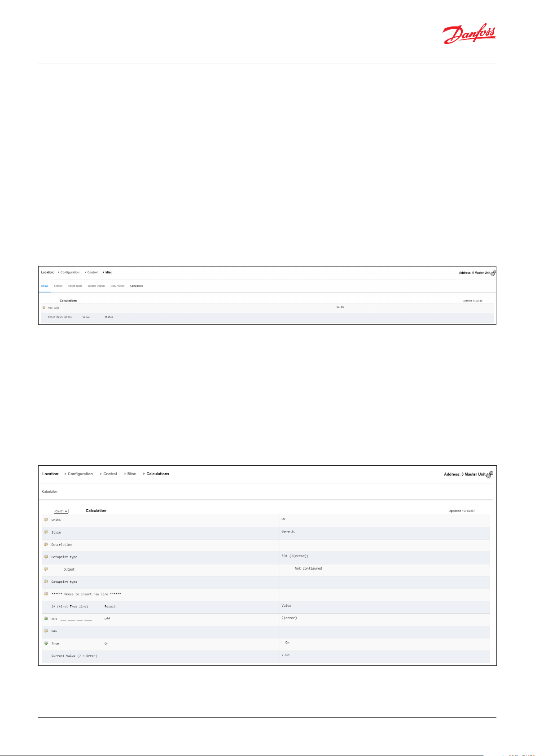Click the Updated 13:40:45 timestamp
The height and width of the screenshot is (756, 535).
click(473, 301)
